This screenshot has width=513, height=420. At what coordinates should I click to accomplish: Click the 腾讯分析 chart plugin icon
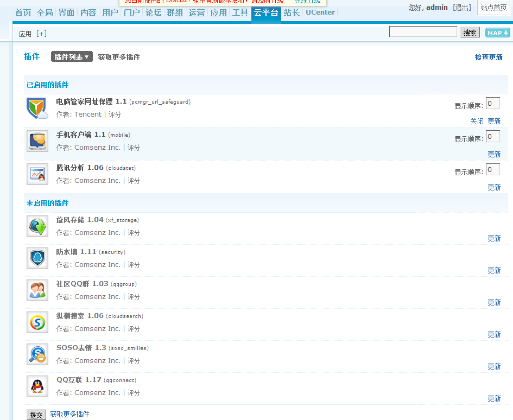(37, 174)
